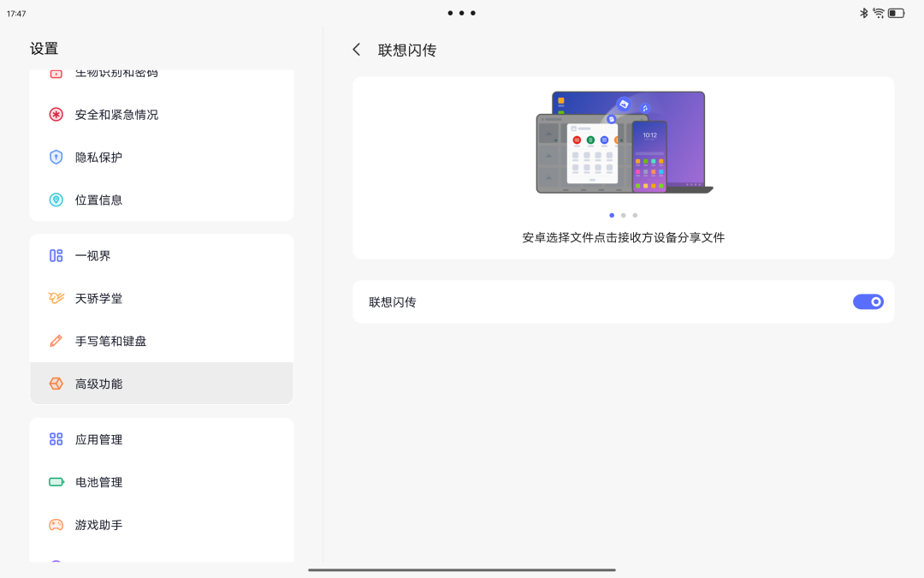This screenshot has width=924, height=578.
Task: Turn off the 联想闪传 switch
Action: pos(868,301)
